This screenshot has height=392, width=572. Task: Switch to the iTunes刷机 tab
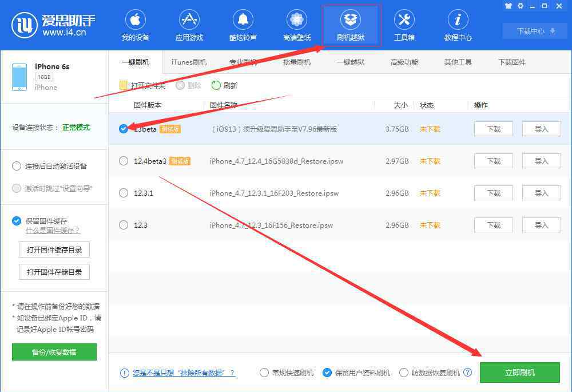point(189,62)
